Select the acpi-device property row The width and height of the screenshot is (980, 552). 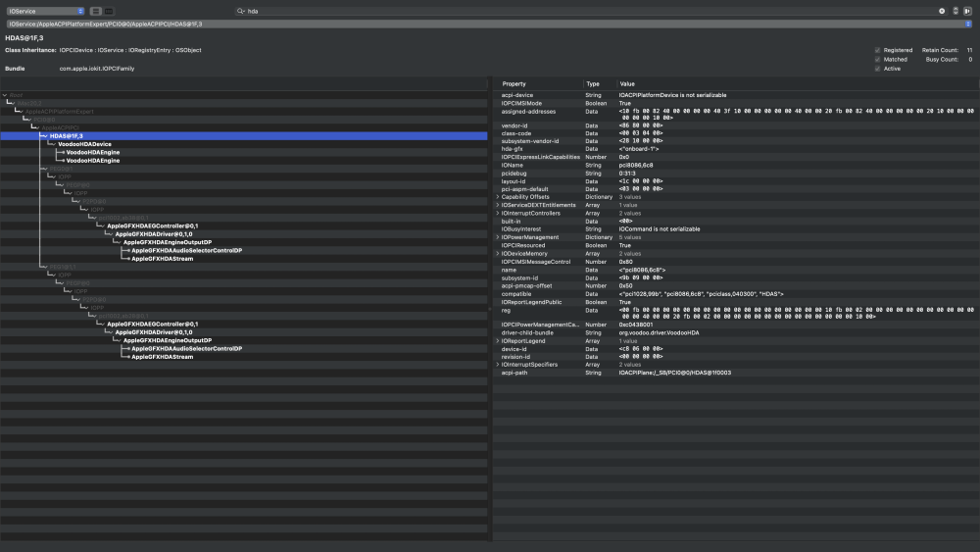click(737, 95)
